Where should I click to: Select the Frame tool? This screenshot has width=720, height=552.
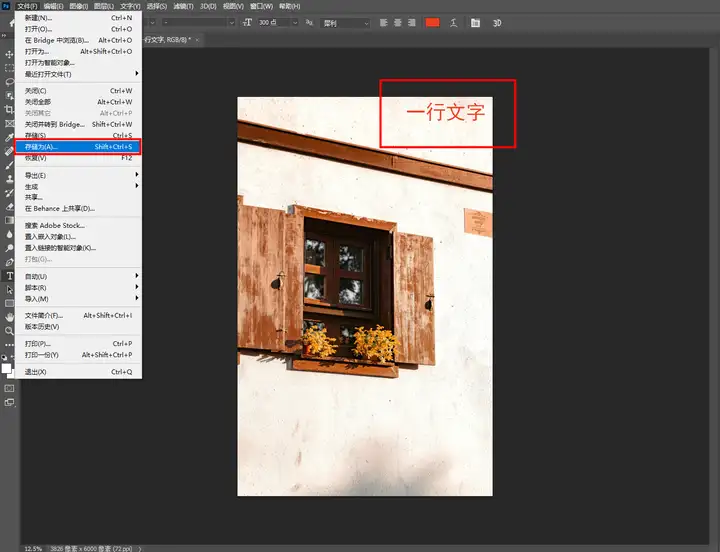(9, 124)
